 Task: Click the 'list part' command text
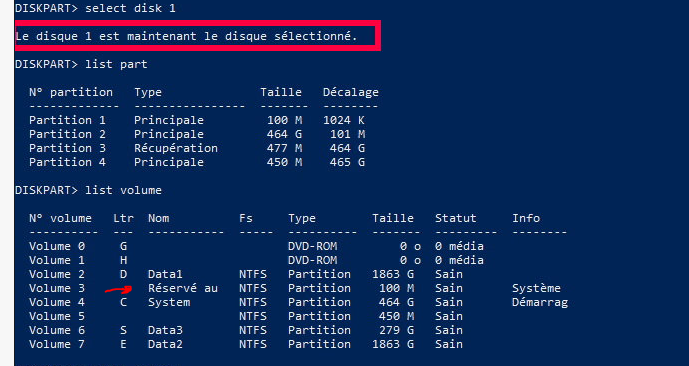pyautogui.click(x=116, y=65)
